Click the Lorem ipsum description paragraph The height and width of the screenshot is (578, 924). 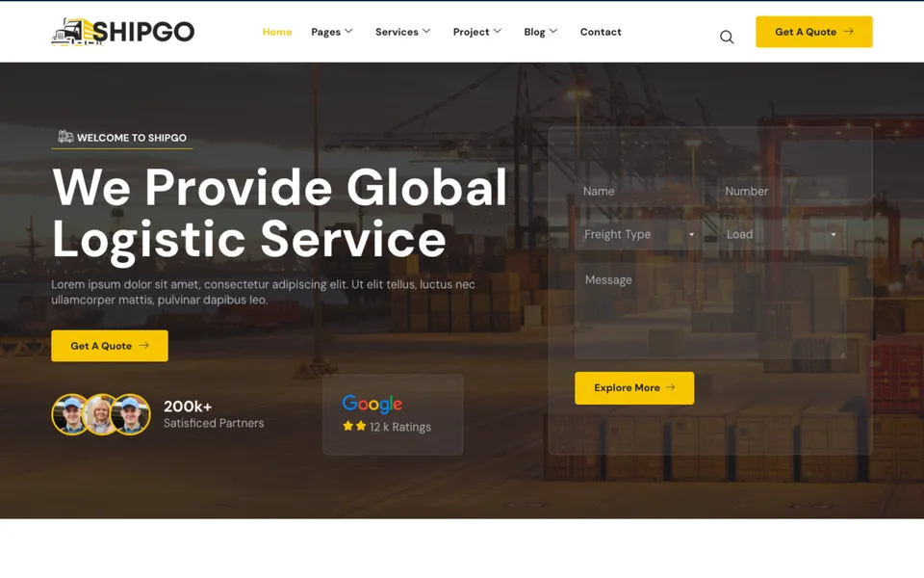tap(263, 292)
